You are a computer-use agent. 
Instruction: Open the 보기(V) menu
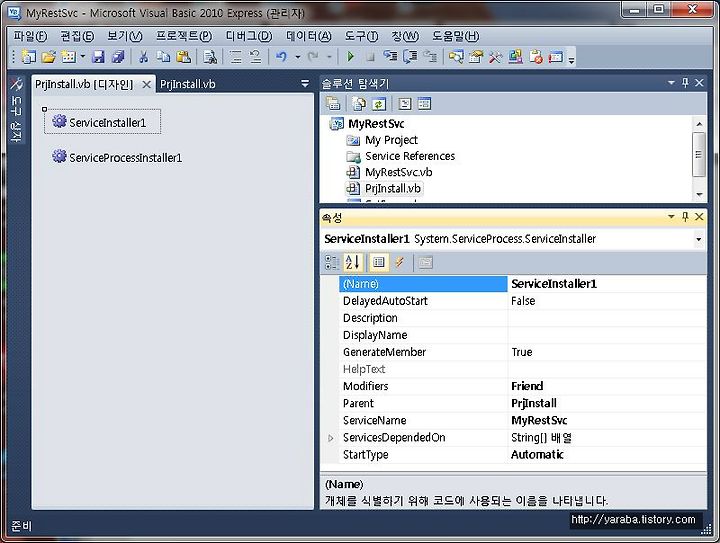click(x=124, y=36)
